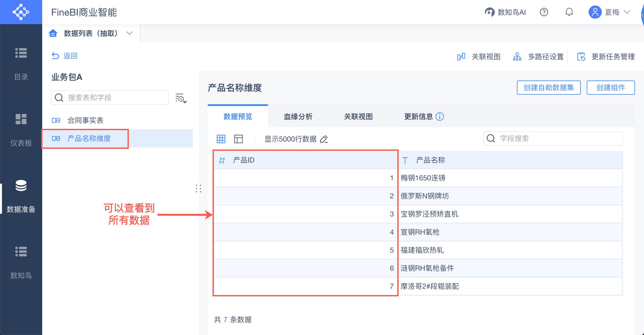This screenshot has width=644, height=335.
Task: Open 数知鸟AI assistant
Action: 505,12
